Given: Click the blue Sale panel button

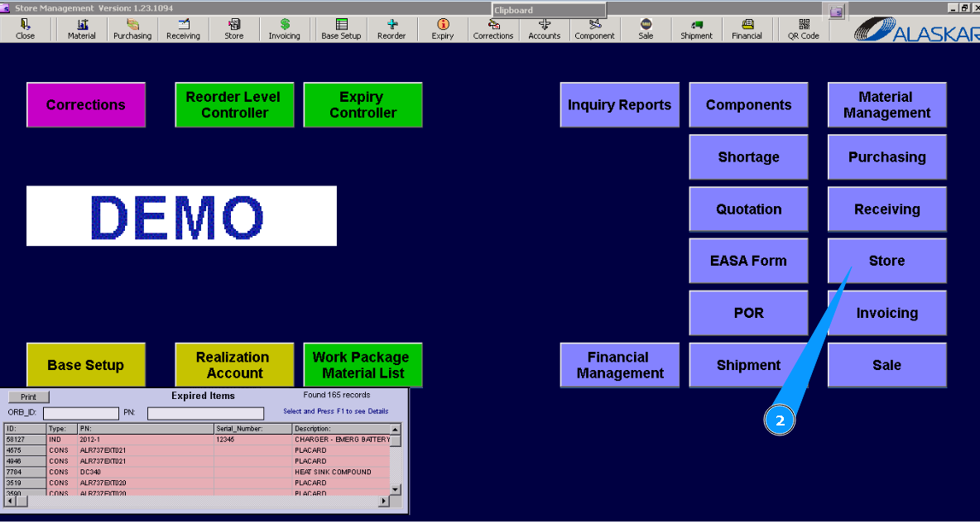Looking at the screenshot, I should tap(886, 365).
